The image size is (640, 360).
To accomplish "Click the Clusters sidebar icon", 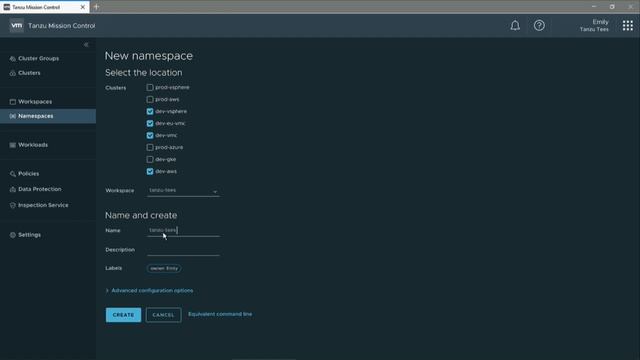I will (13, 73).
